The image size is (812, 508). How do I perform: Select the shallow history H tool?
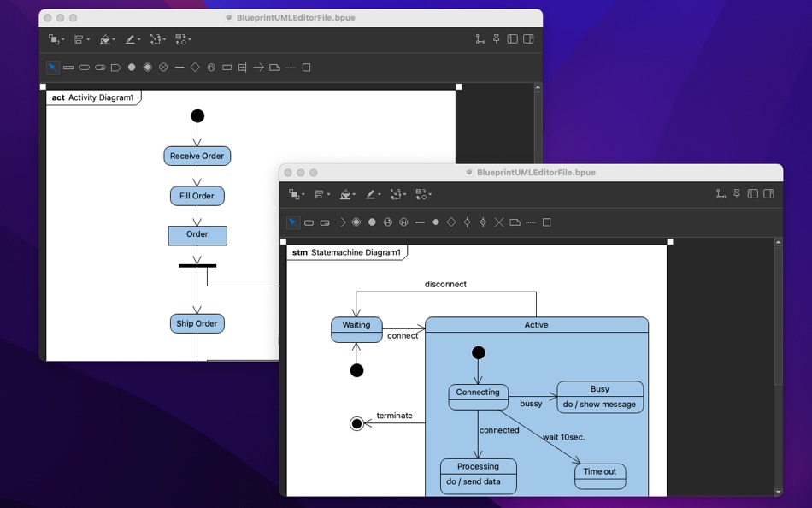pos(404,222)
